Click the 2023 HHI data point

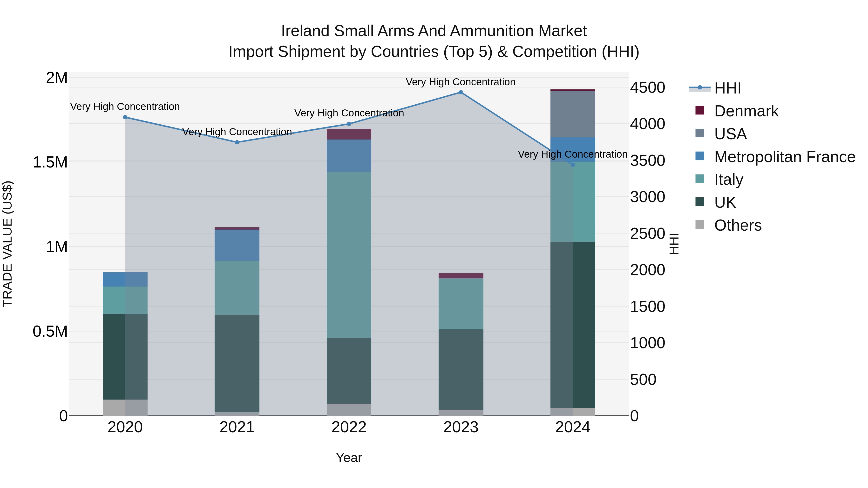(461, 92)
